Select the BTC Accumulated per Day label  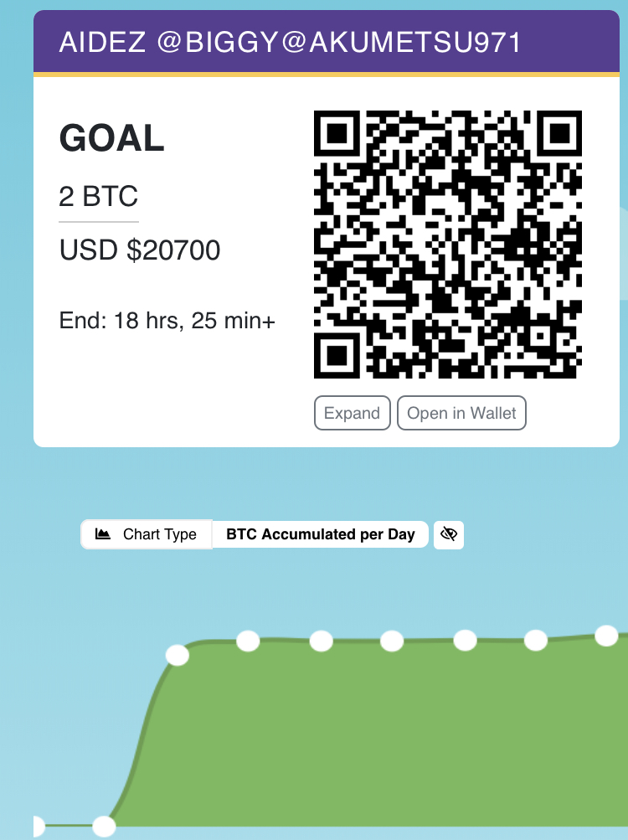pyautogui.click(x=321, y=534)
